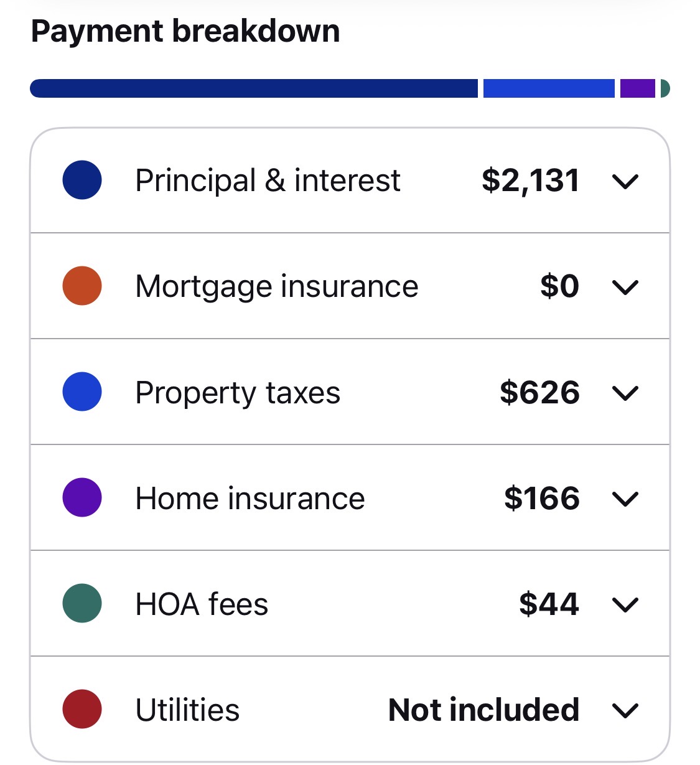700x765 pixels.
Task: Click the orange Mortgage insurance dot
Action: [82, 286]
